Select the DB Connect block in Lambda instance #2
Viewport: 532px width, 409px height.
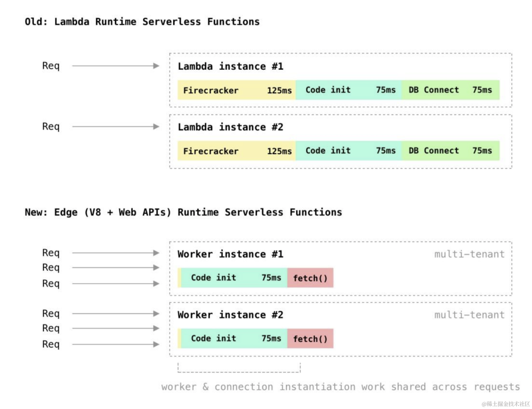pos(450,151)
